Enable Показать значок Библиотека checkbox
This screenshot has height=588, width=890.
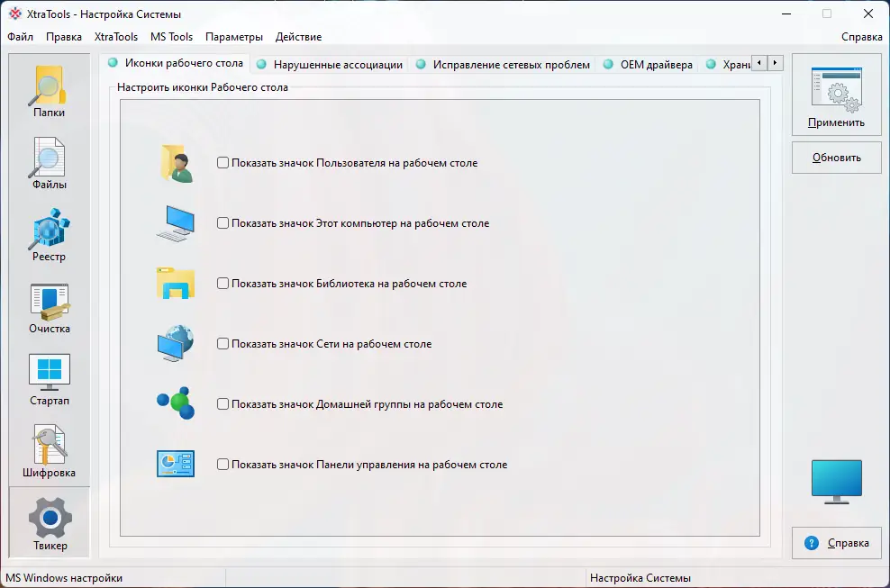coord(222,284)
